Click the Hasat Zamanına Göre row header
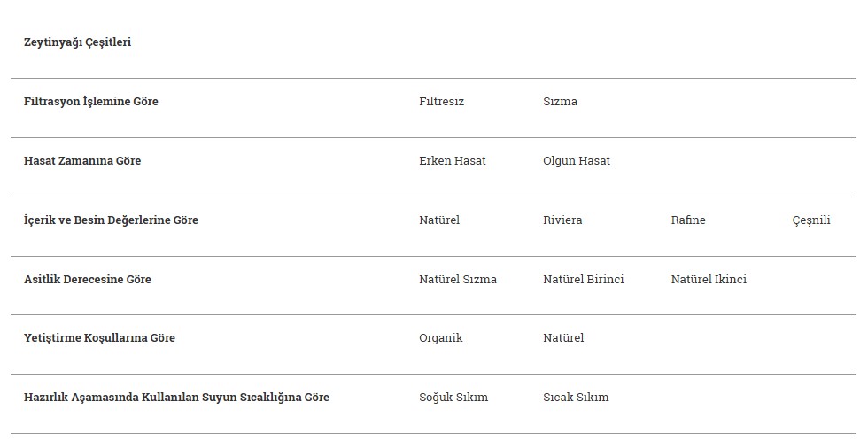868x448 pixels. [82, 160]
